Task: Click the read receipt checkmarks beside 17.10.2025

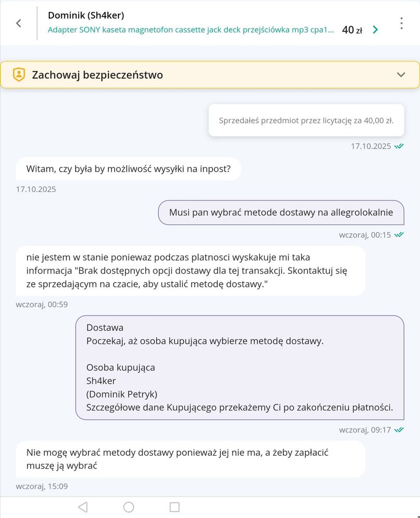Action: [399, 146]
